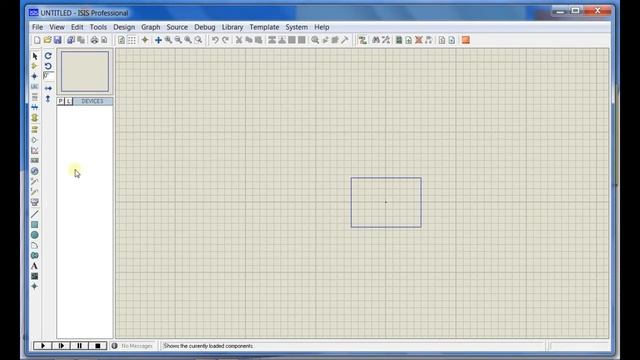The width and height of the screenshot is (640, 360).
Task: Open the System menu
Action: pos(297,27)
